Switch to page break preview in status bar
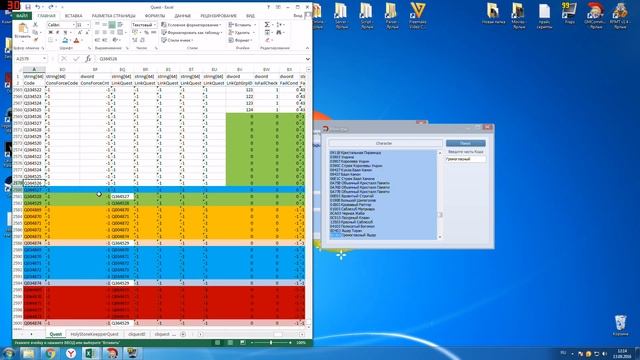Screen dimensions: 640x360 coord(242,342)
